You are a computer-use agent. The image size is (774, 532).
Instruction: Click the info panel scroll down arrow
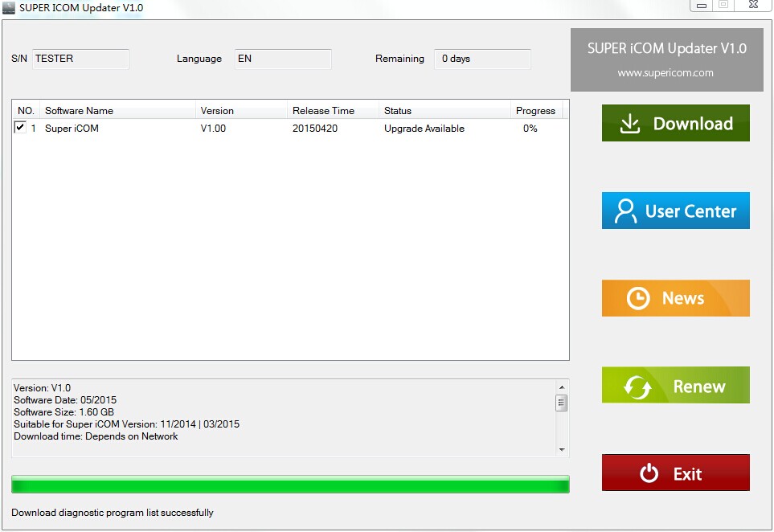click(x=562, y=449)
